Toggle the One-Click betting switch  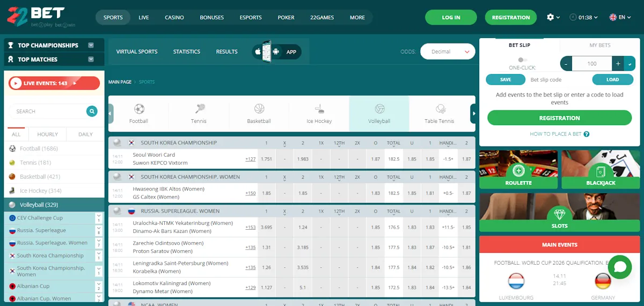[x=522, y=60]
